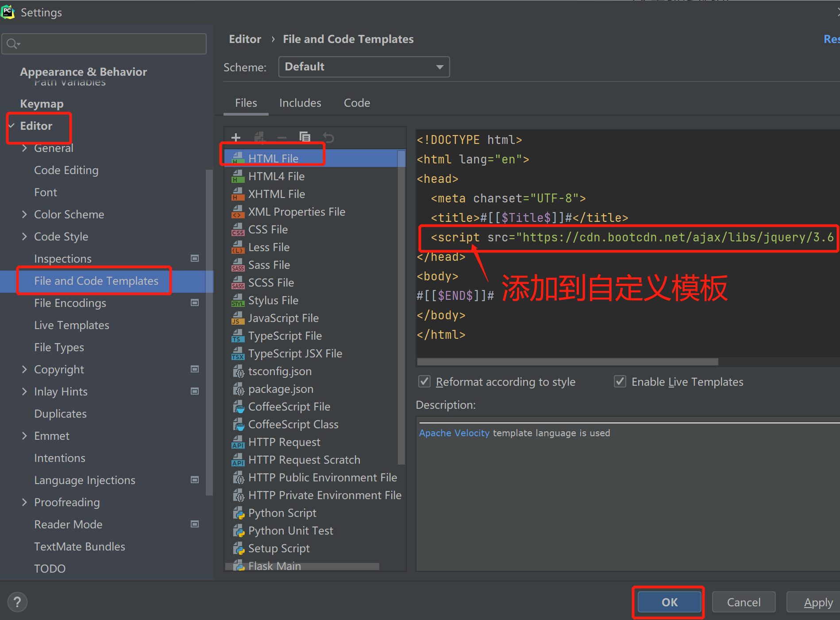Click the template code horizontal scrollbar

pos(567,362)
